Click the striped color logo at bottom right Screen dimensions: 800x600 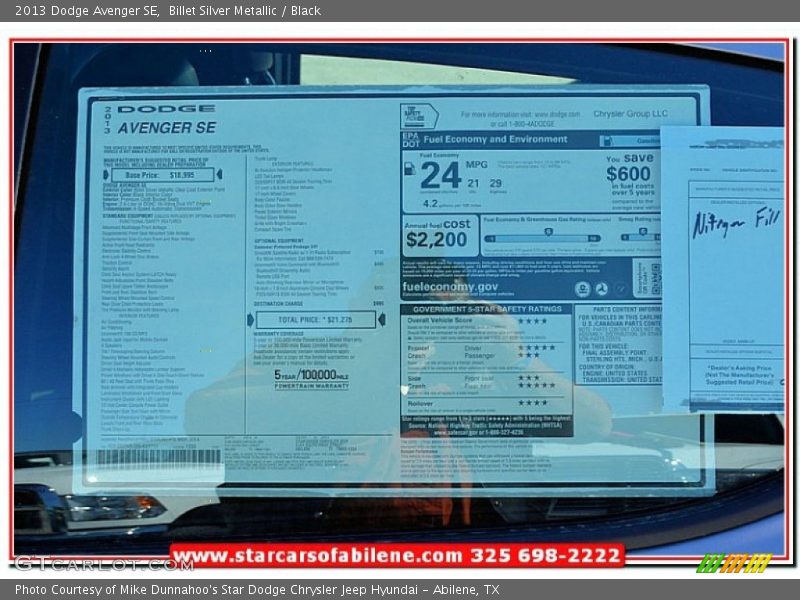(x=734, y=563)
